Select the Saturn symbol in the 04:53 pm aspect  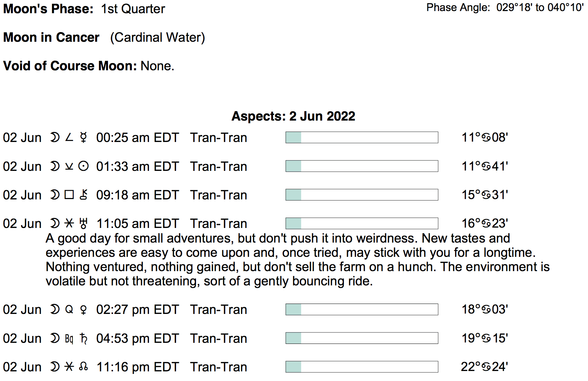tap(83, 338)
